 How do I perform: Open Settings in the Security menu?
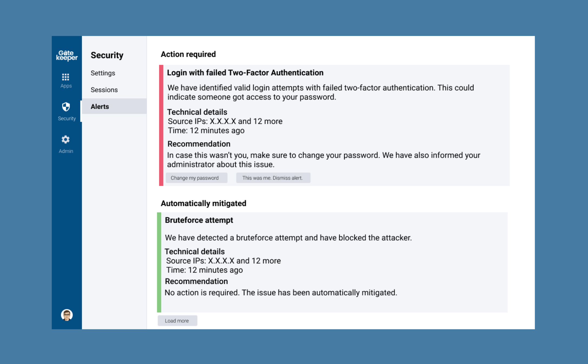(103, 73)
